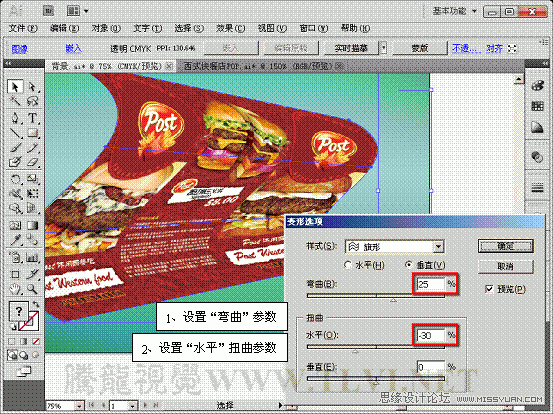Open the 编辑(E) menu
Image resolution: width=553 pixels, height=414 pixels.
[65, 28]
